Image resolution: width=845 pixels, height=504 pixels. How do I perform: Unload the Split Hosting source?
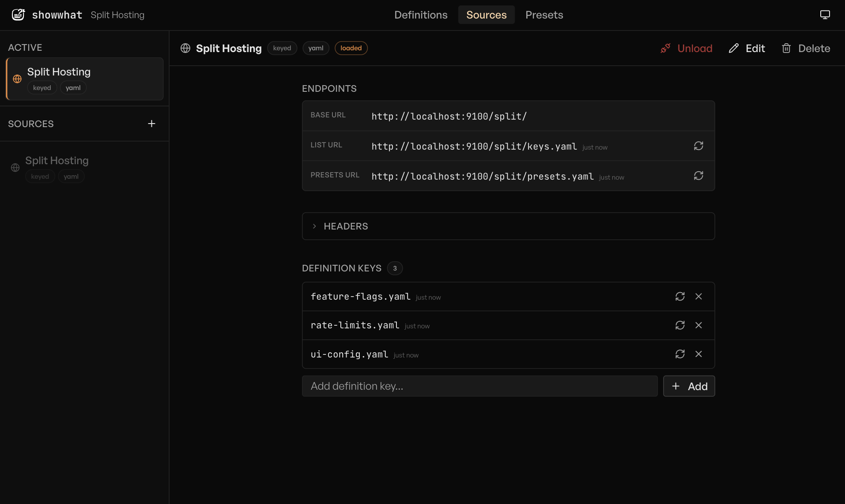point(686,48)
